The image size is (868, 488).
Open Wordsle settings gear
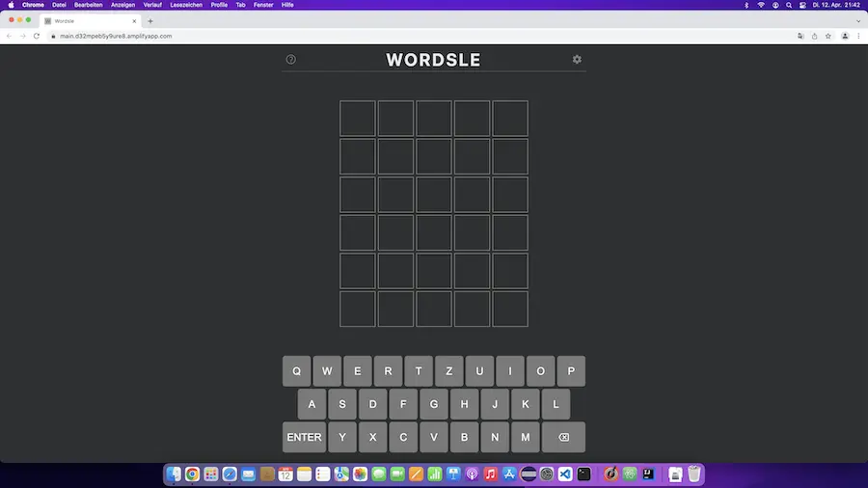(x=577, y=59)
